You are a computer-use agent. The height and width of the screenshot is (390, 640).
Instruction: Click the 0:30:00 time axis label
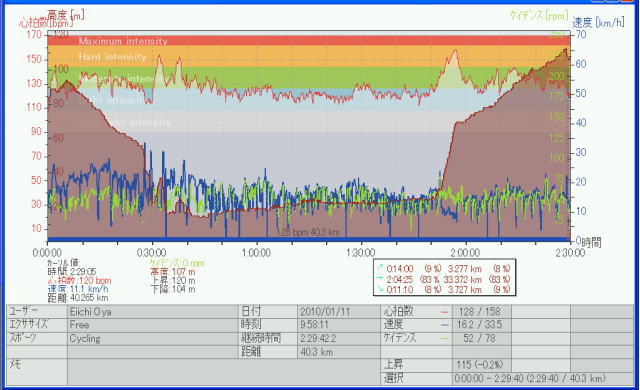151,253
